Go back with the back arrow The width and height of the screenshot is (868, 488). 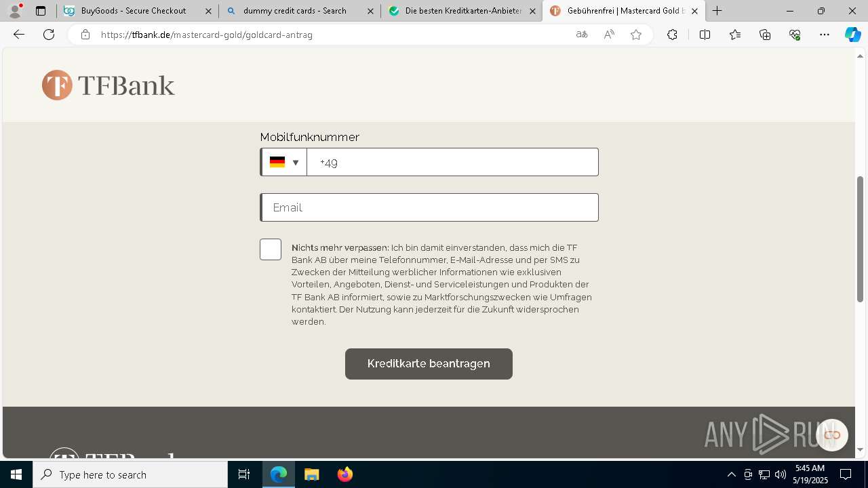(19, 35)
